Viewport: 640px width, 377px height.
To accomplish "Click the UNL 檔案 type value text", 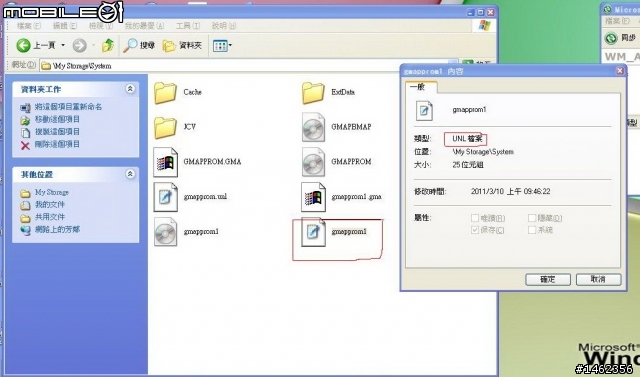I will (x=467, y=139).
